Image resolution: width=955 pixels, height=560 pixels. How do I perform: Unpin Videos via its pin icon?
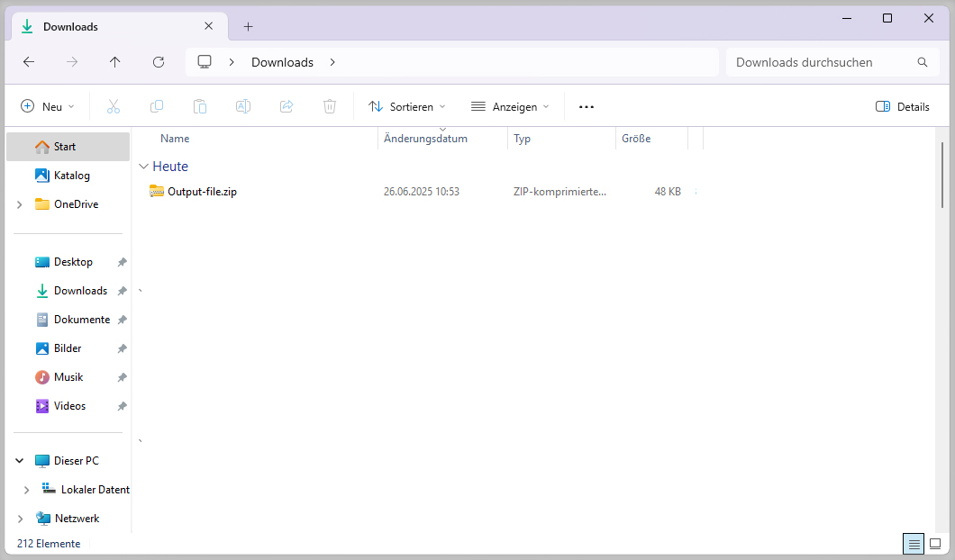click(122, 406)
